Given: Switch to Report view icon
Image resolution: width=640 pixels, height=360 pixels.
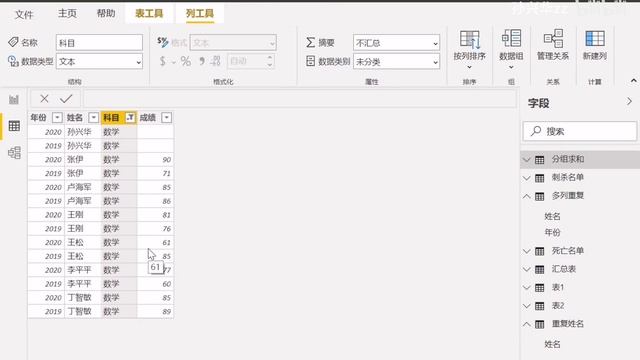Looking at the screenshot, I should coord(14,99).
